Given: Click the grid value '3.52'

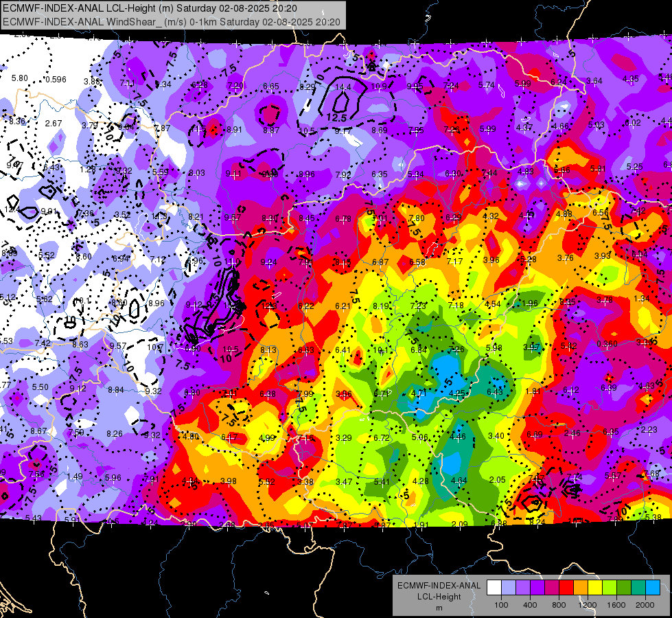Looking at the screenshot, I should (122, 215).
